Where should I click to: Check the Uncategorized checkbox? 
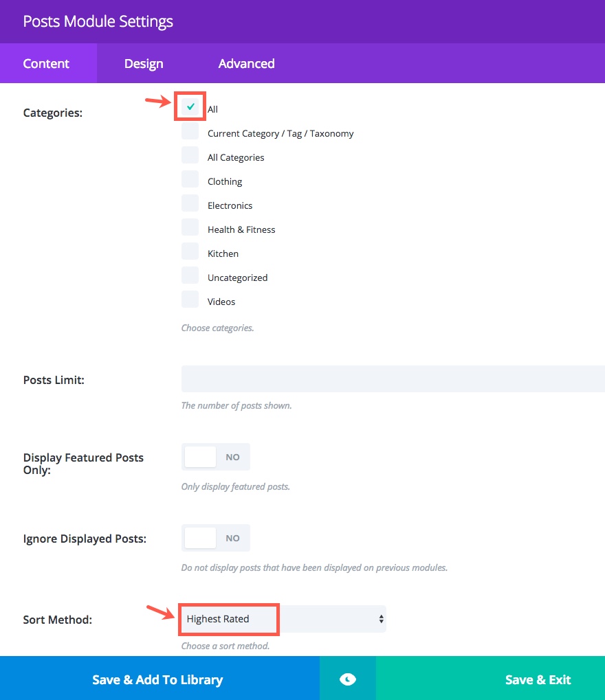190,276
